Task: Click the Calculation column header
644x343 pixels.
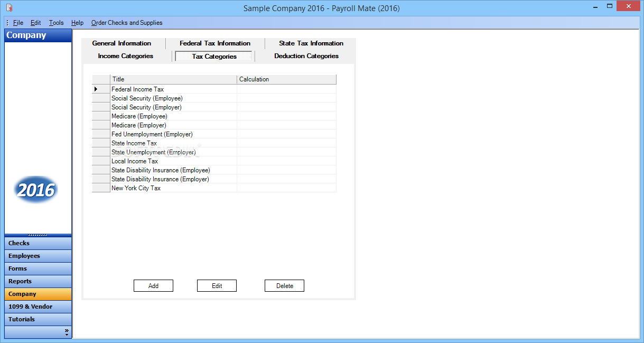Action: [x=286, y=79]
